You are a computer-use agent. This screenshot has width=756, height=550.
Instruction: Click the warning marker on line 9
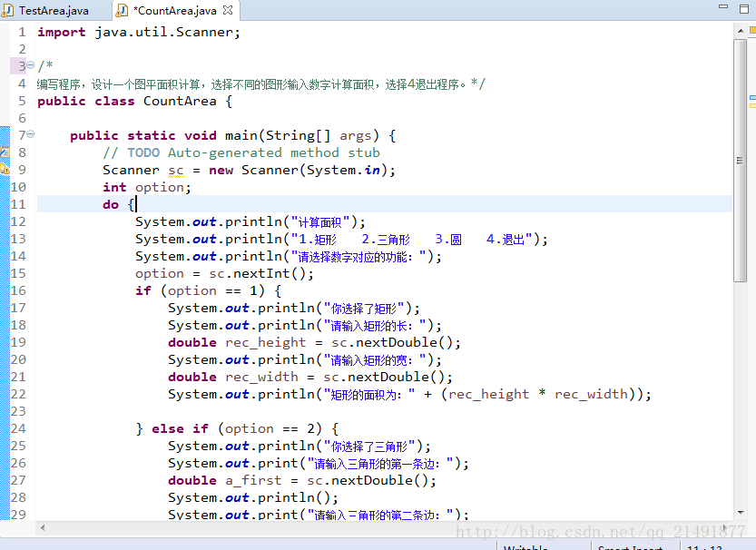pyautogui.click(x=5, y=169)
